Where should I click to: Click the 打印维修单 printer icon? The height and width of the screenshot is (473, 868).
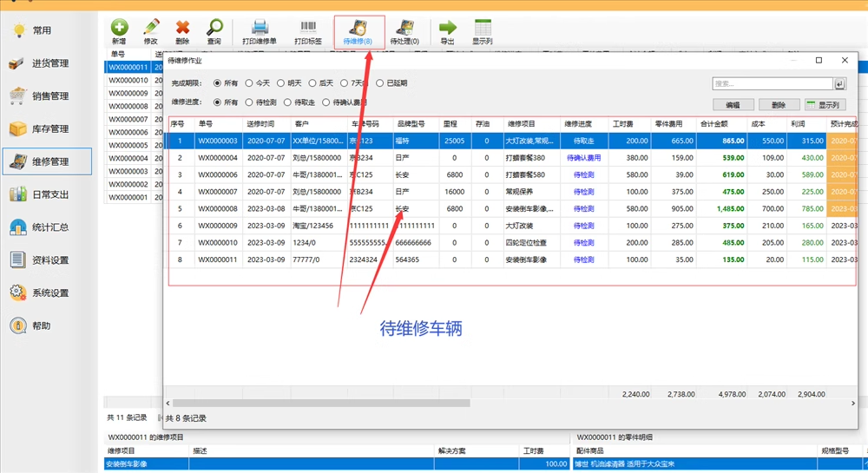tap(259, 31)
